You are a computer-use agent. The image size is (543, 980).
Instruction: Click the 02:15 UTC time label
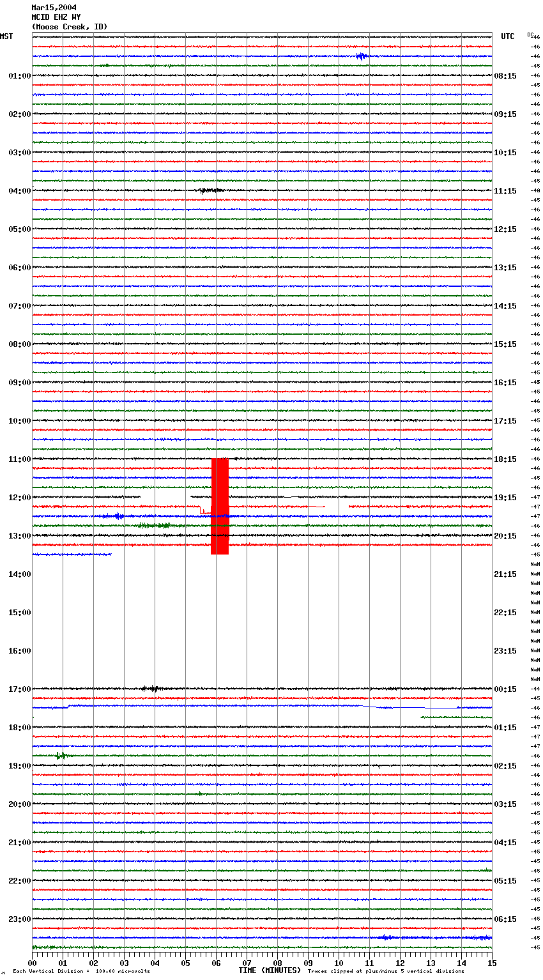505,766
